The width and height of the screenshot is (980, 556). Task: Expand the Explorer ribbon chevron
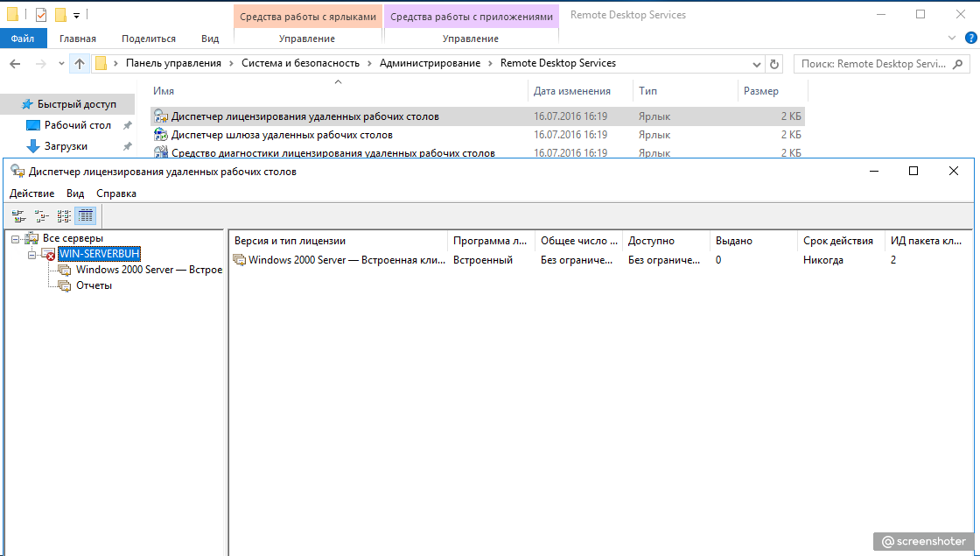(x=952, y=39)
